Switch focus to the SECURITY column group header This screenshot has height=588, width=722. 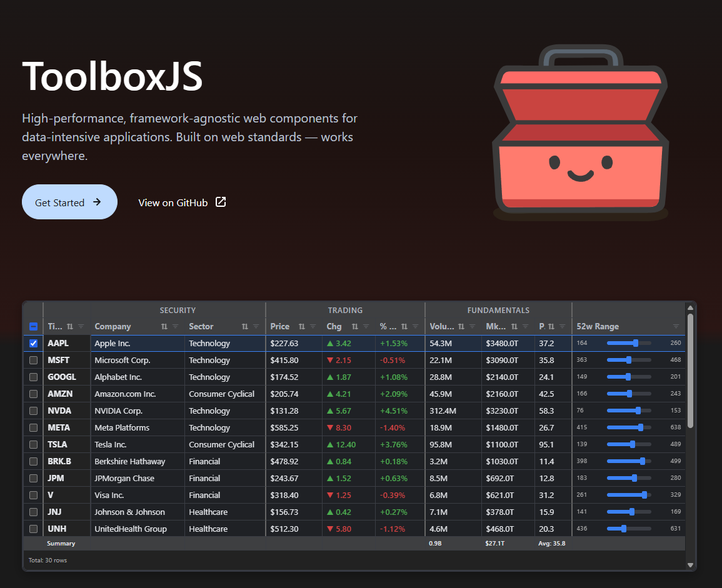[178, 310]
